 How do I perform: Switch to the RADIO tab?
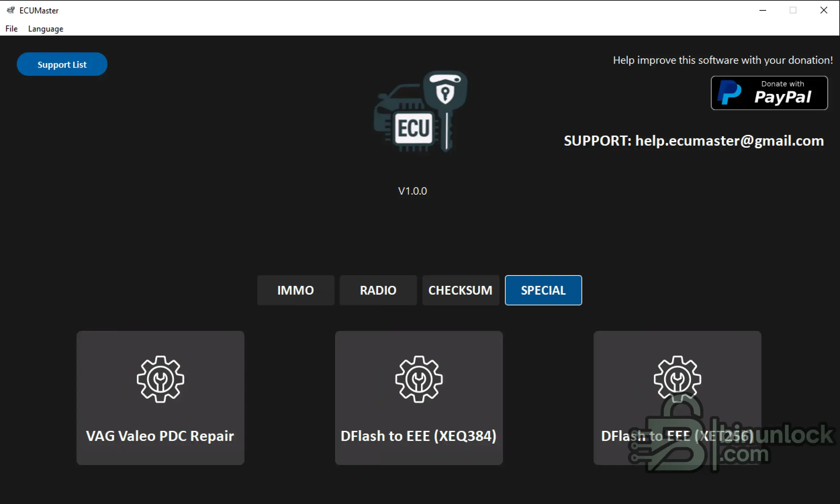(378, 290)
